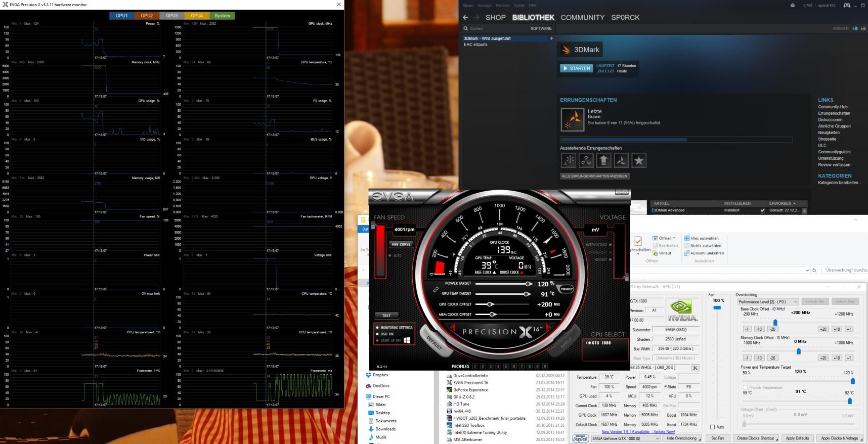Open Steam Big Picture controller icon

pos(847,5)
